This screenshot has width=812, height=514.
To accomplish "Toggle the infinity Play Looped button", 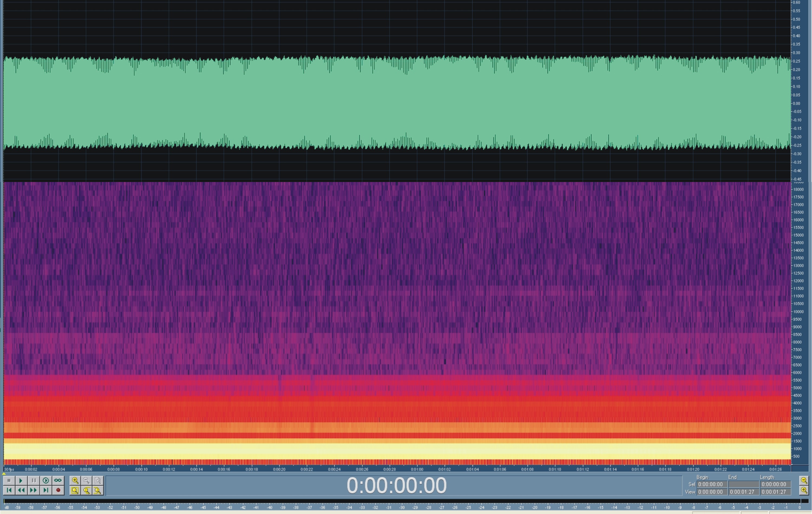I will (58, 480).
